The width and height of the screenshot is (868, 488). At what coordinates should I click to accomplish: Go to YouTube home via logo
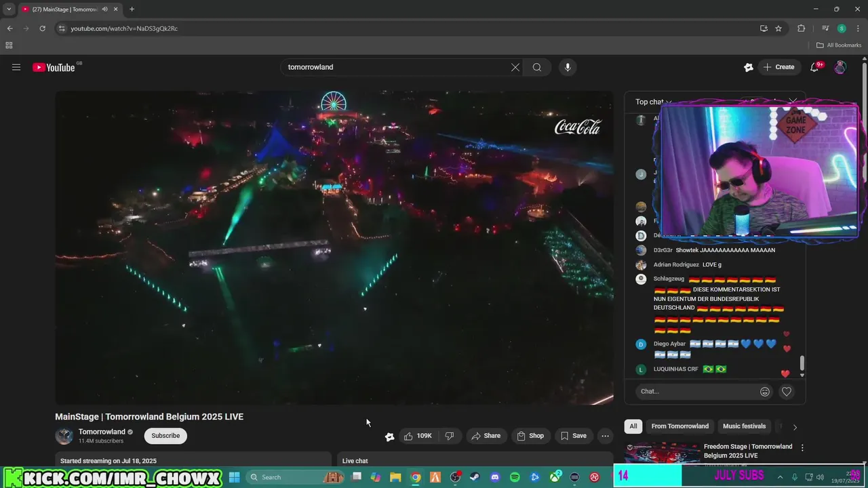pyautogui.click(x=54, y=67)
